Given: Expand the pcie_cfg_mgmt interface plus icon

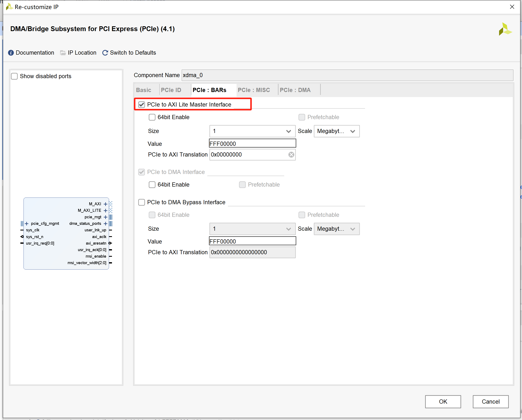Looking at the screenshot, I should [27, 223].
